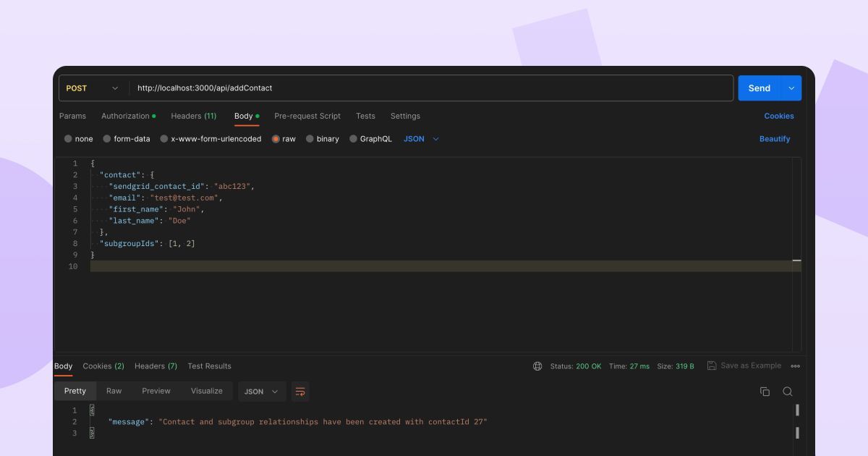Open search within the response body
Screen dimensions: 868x456
point(787,391)
